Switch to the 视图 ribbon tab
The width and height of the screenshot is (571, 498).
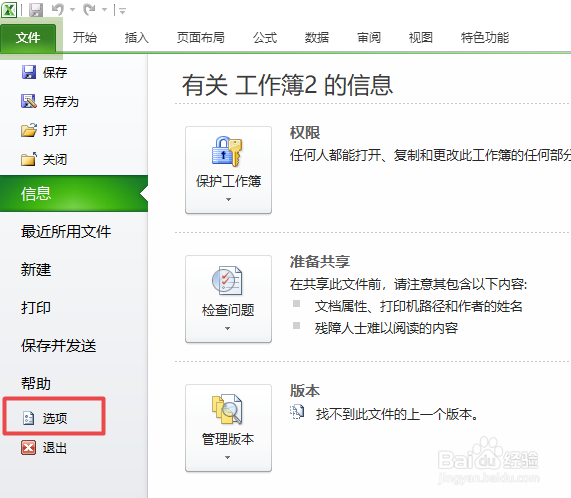pyautogui.click(x=421, y=37)
